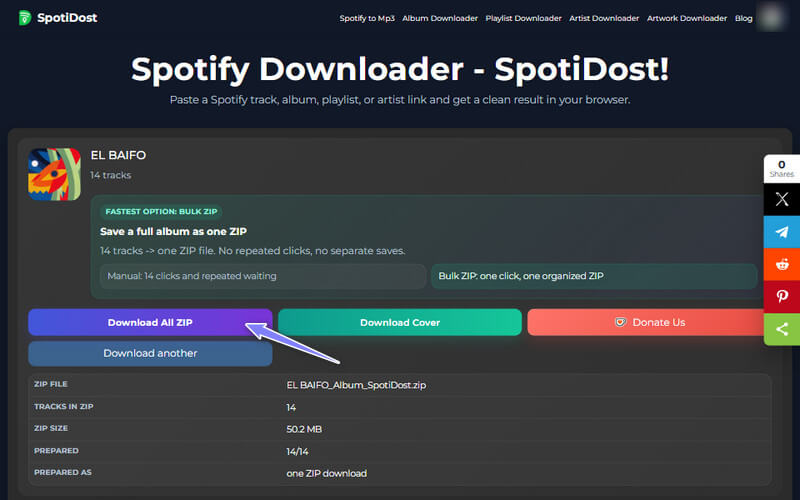Click the prepared value 14/14
Image resolution: width=800 pixels, height=500 pixels.
tap(297, 452)
